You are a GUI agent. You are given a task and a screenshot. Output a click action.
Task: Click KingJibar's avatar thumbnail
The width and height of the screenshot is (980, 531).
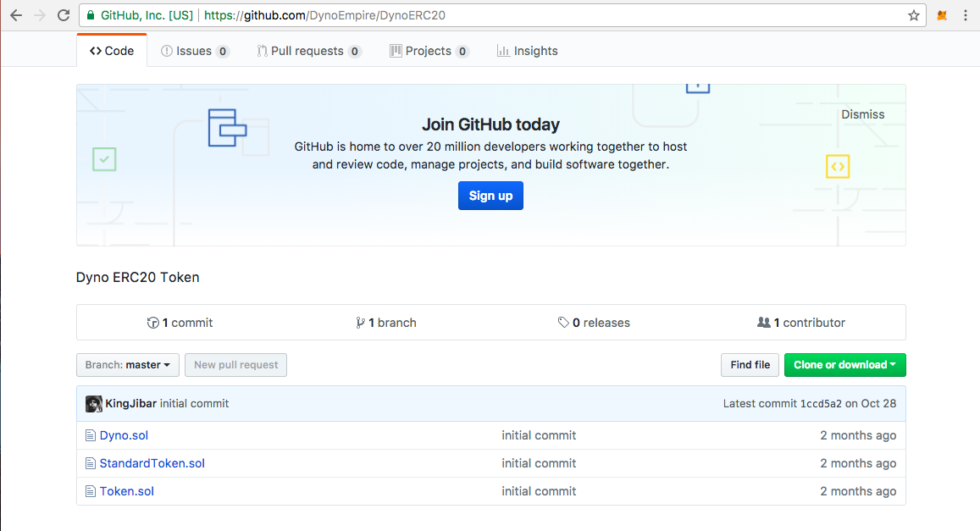94,404
